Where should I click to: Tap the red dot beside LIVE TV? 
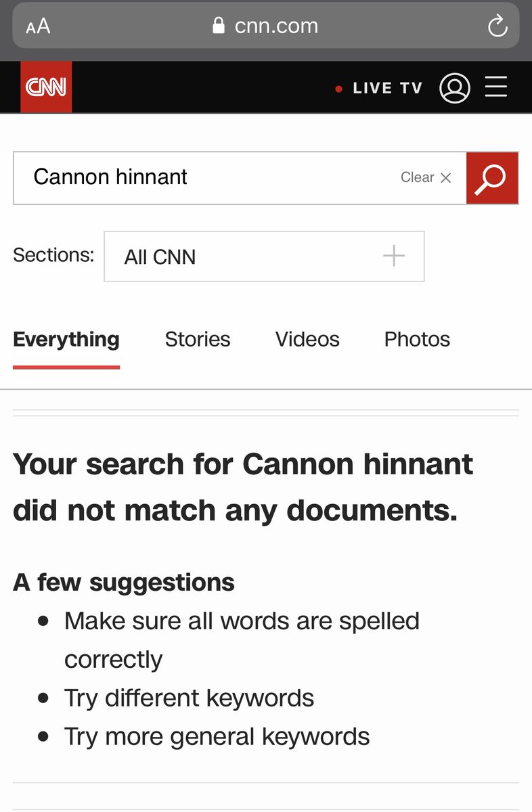point(338,89)
